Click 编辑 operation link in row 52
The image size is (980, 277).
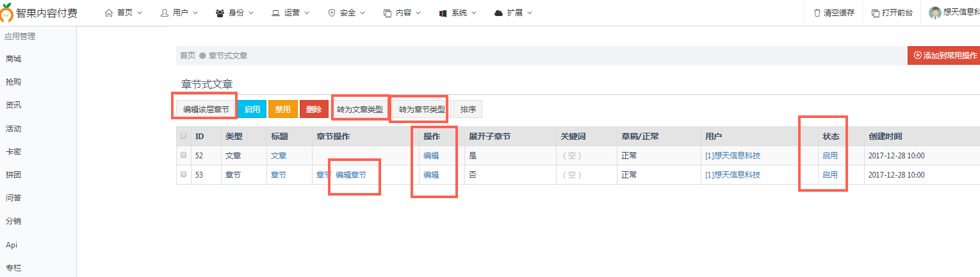[x=431, y=155]
